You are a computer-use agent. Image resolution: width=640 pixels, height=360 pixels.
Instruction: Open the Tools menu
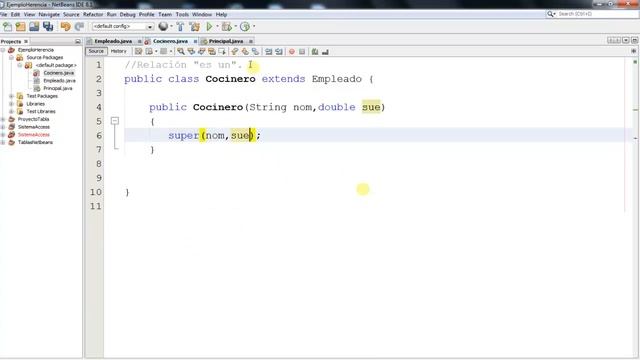point(182,14)
